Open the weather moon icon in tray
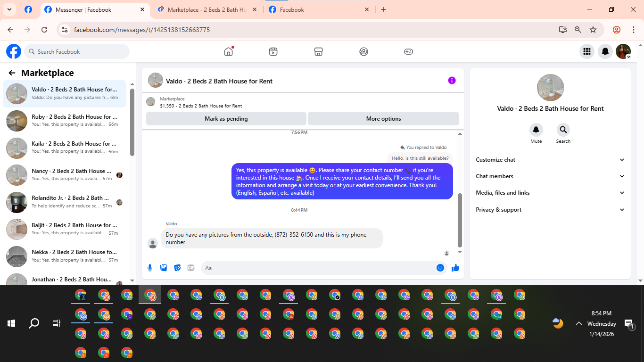644x362 pixels. click(x=558, y=323)
